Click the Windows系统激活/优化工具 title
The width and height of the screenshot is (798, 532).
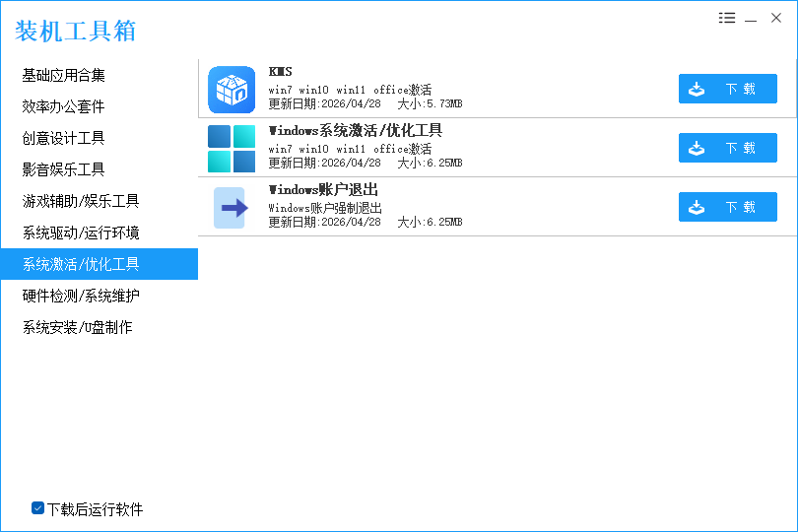click(x=356, y=131)
